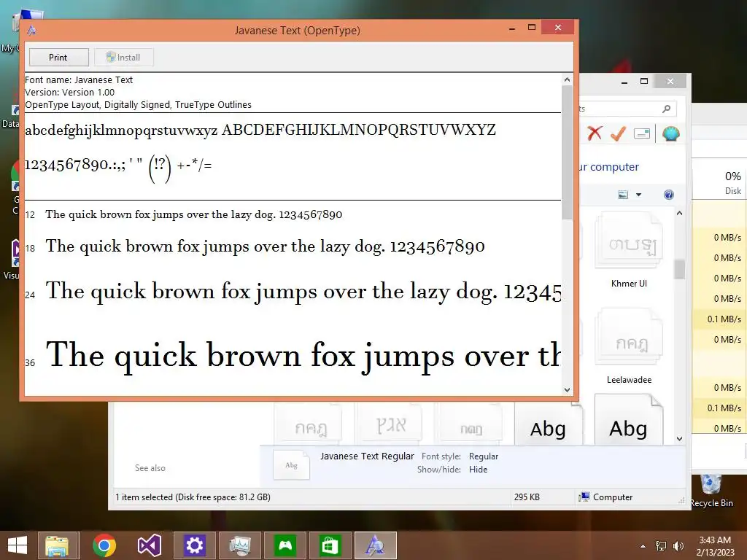The image size is (747, 560).
Task: Show hidden tray icons arrow
Action: [x=643, y=546]
